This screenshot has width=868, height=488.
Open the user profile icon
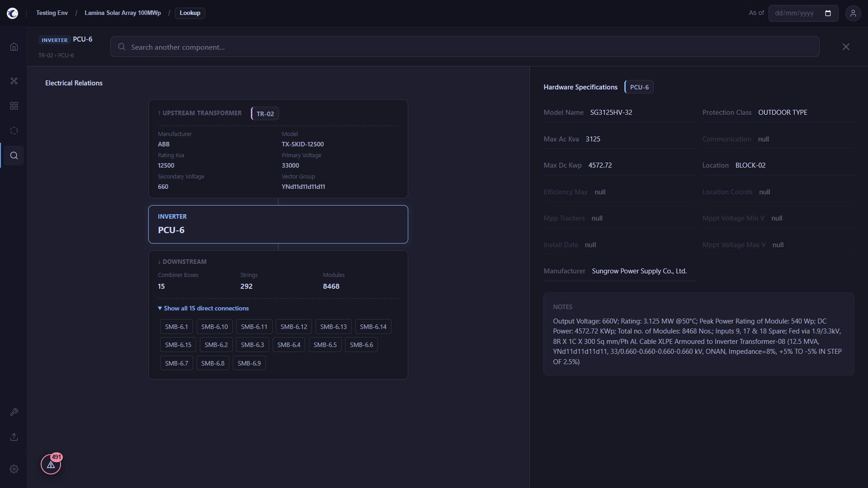point(853,13)
